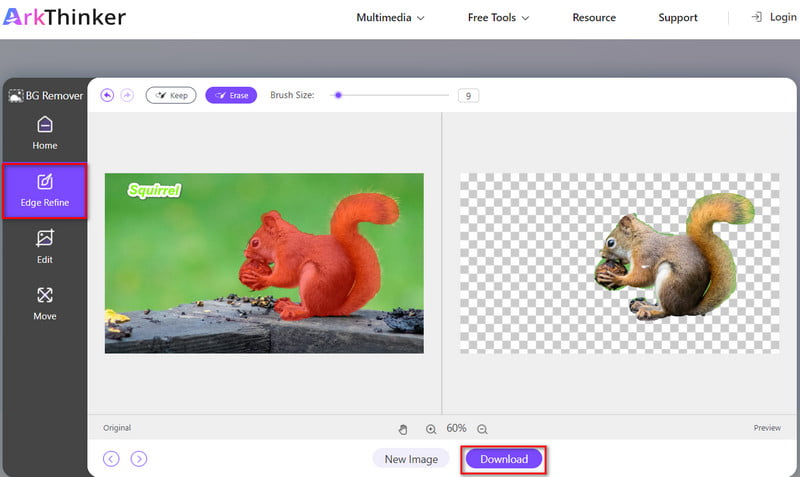The image size is (800, 477).
Task: Click the preview squirrel cutout
Action: [x=673, y=255]
